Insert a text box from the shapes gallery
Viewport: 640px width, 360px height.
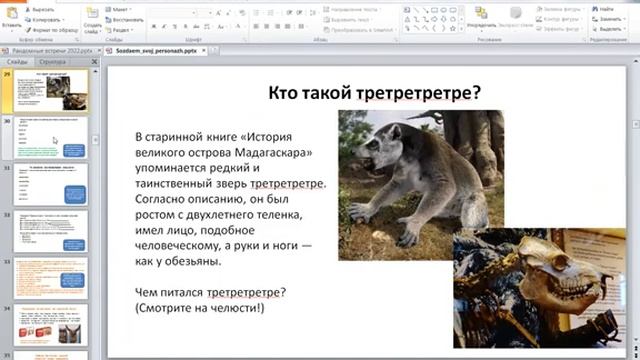407,10
